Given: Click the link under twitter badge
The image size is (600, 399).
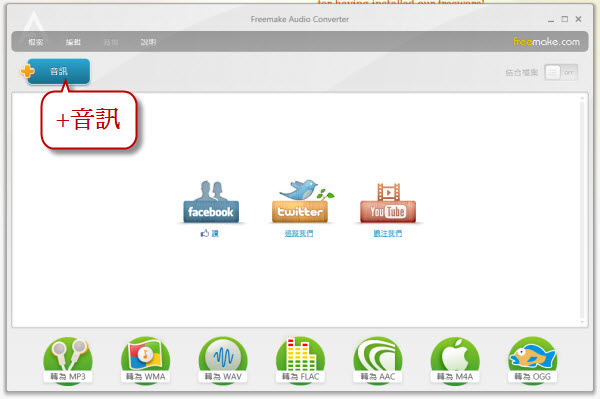Looking at the screenshot, I should 299,233.
